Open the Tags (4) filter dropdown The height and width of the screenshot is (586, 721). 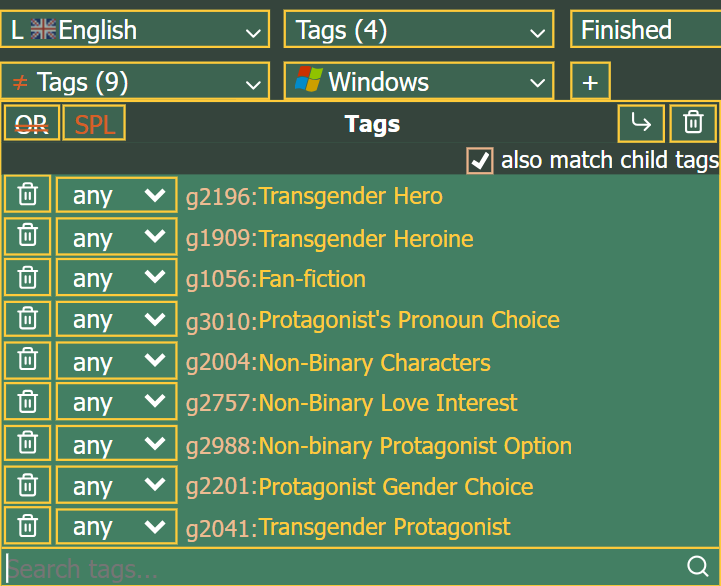418,30
